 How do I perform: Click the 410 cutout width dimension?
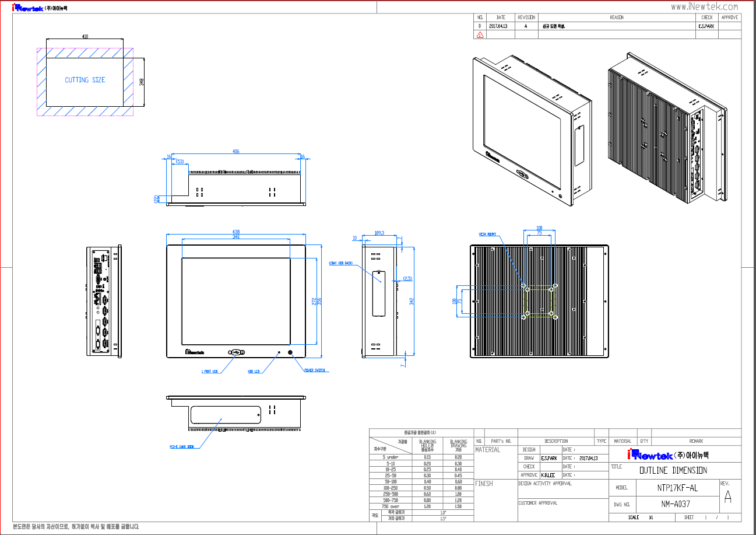point(85,37)
